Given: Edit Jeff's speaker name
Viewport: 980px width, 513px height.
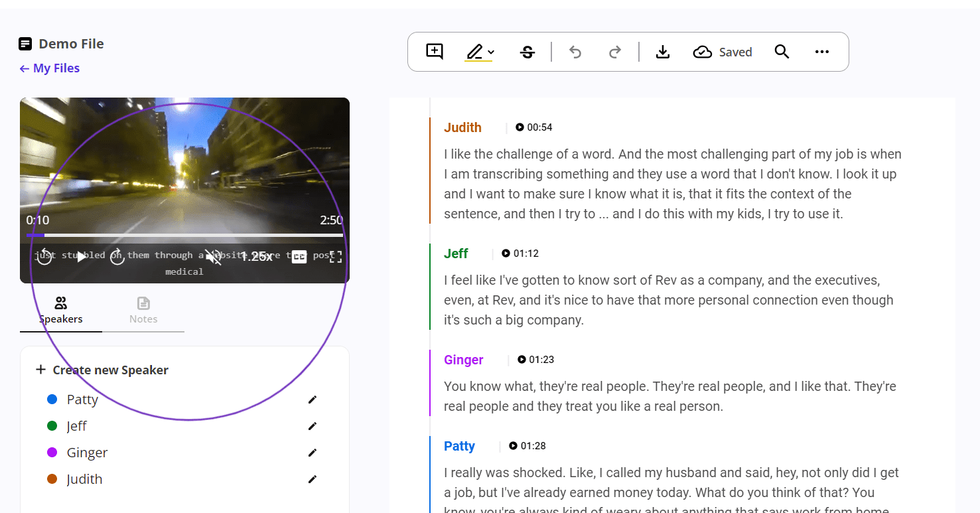Looking at the screenshot, I should click(312, 425).
